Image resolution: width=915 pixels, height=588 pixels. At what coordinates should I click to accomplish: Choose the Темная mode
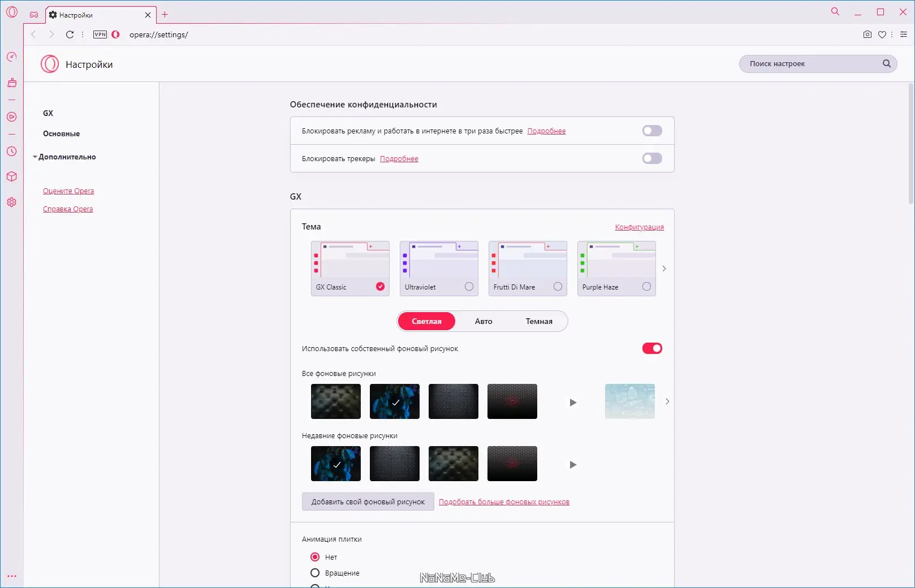[539, 321]
